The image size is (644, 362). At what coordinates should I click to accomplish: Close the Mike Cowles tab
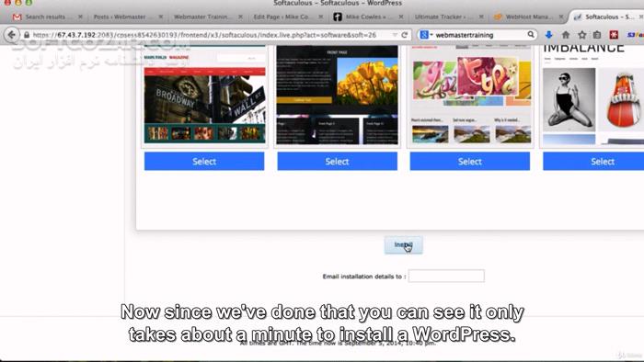pos(401,17)
